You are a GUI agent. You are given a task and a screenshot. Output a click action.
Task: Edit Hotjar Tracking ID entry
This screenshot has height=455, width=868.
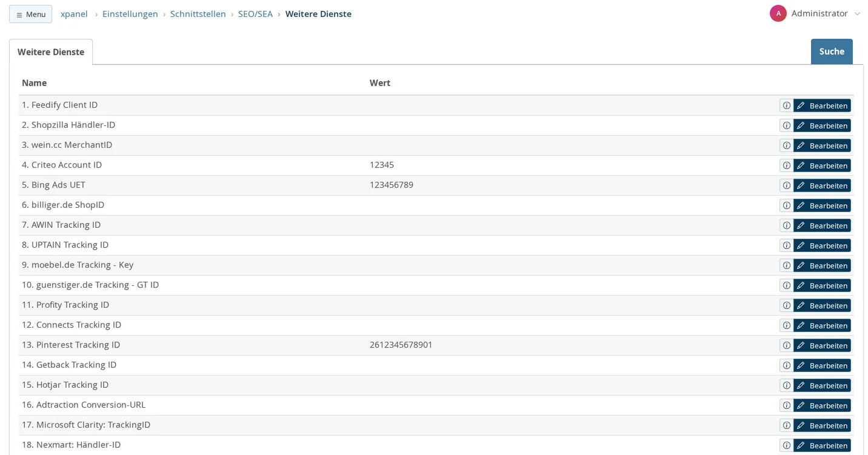click(822, 385)
